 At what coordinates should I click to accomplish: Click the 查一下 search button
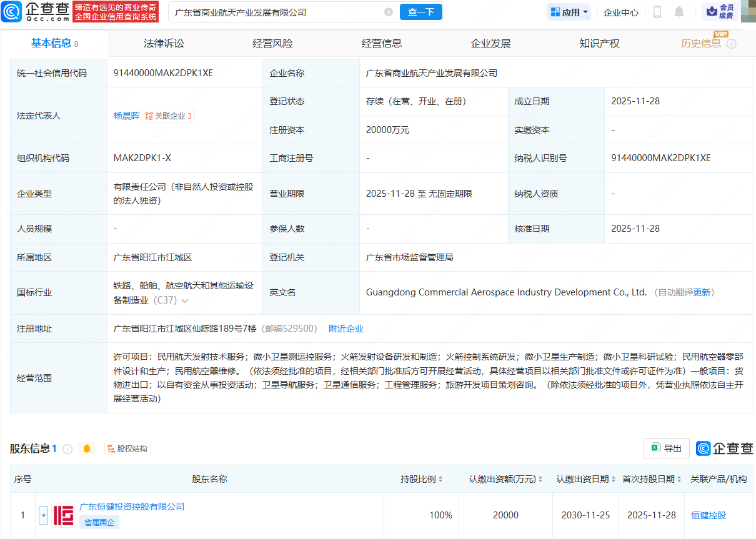click(x=421, y=12)
